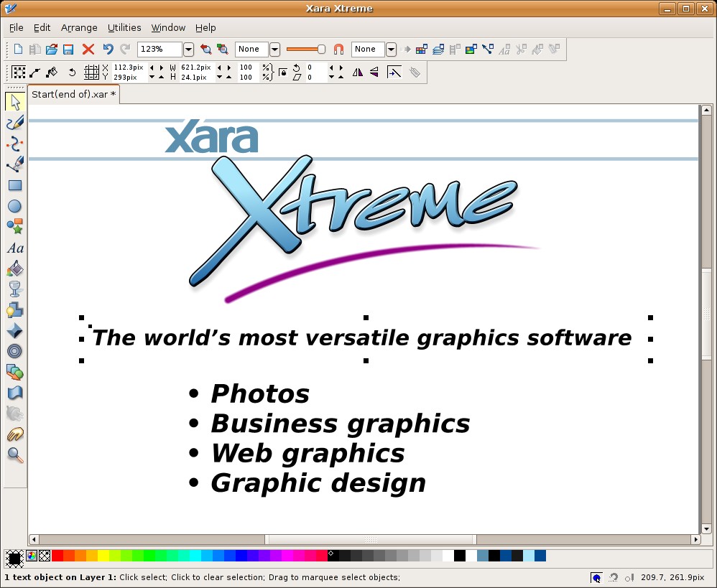Image resolution: width=717 pixels, height=588 pixels.
Task: Open the Arrange menu
Action: [x=79, y=27]
